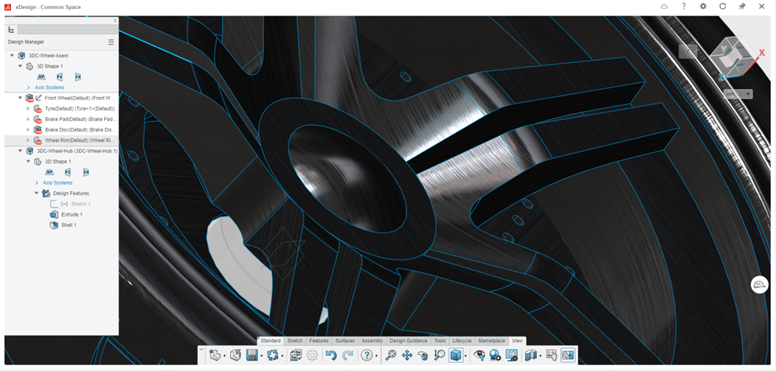
Task: Open the Design Manager hamburger menu
Action: pos(111,42)
